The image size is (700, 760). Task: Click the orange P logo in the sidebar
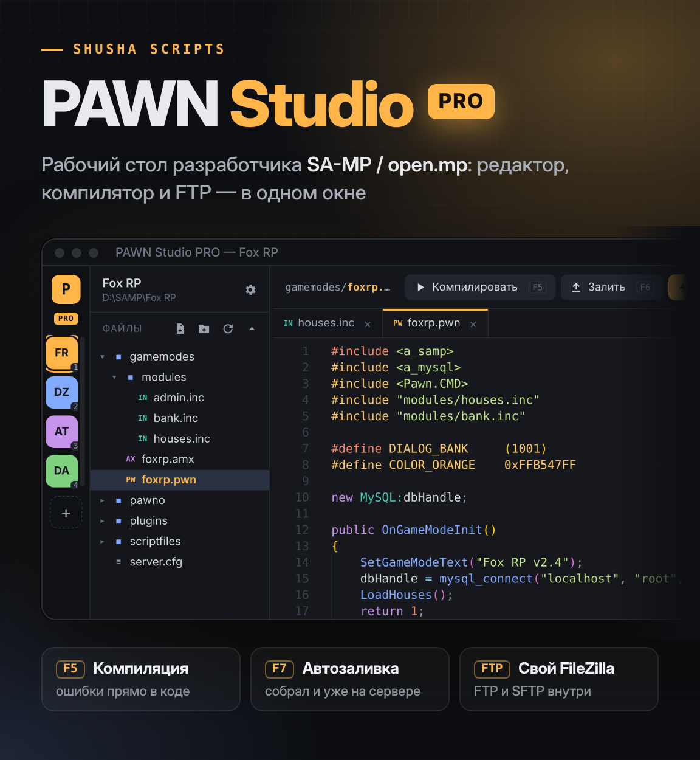66,289
